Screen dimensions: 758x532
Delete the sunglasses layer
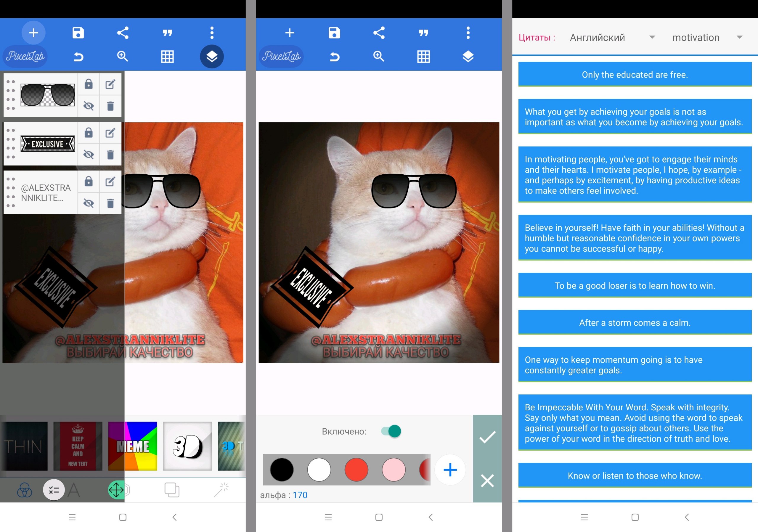pos(110,106)
